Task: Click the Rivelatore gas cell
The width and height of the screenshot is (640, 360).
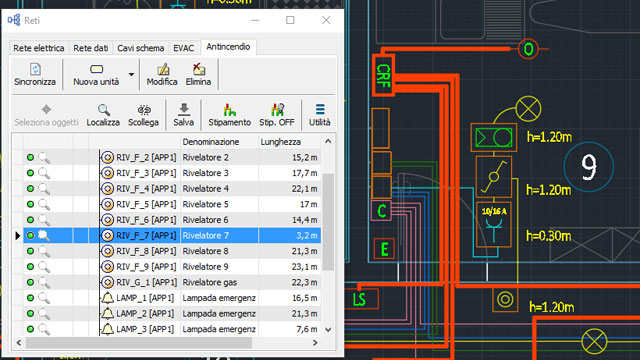Action: pos(219,282)
